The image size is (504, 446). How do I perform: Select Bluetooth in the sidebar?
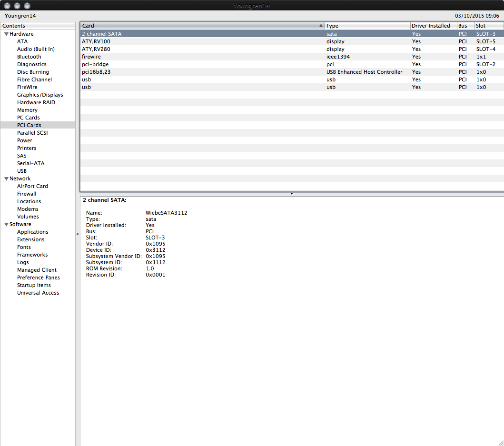[x=29, y=57]
